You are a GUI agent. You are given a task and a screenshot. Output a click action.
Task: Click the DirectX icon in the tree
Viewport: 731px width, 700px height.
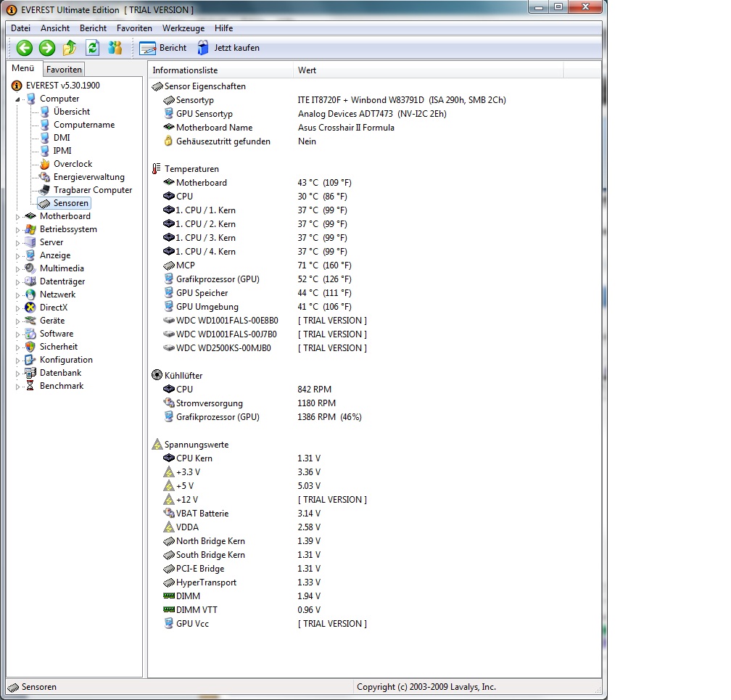pos(30,308)
